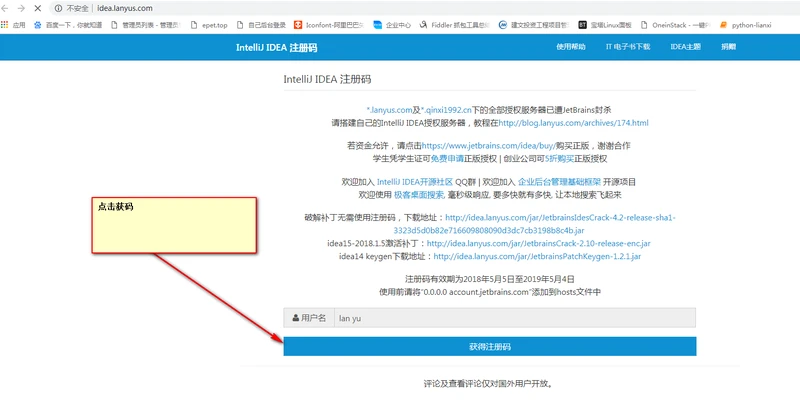The height and width of the screenshot is (405, 800).
Task: Open the IT 电子书下载 nav item
Action: [x=628, y=47]
